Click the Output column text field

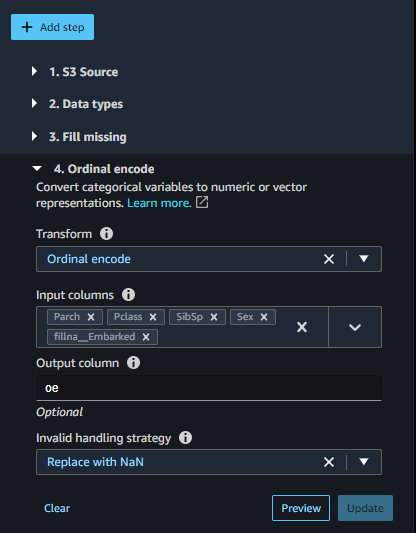tap(209, 388)
